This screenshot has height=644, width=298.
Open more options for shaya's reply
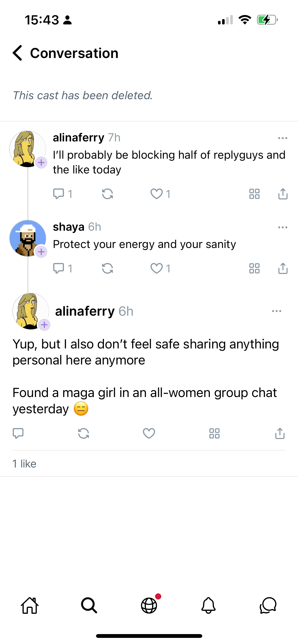pyautogui.click(x=282, y=227)
